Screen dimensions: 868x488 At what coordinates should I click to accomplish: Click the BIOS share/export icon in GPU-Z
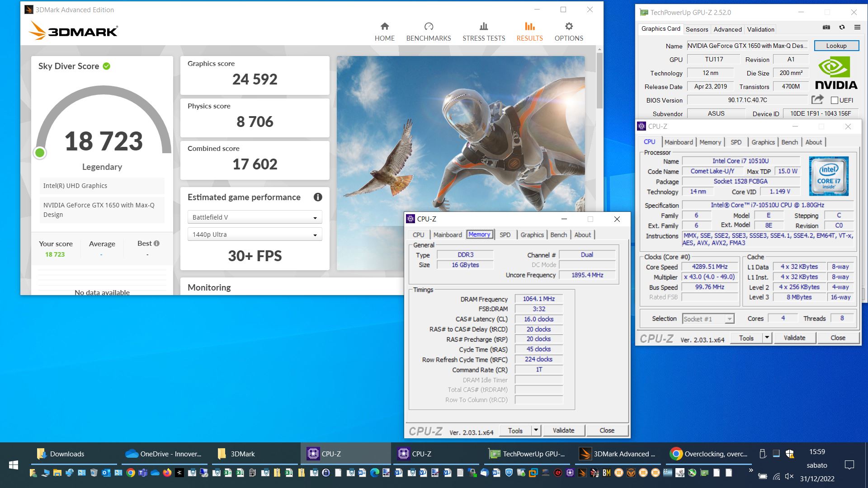pyautogui.click(x=817, y=100)
